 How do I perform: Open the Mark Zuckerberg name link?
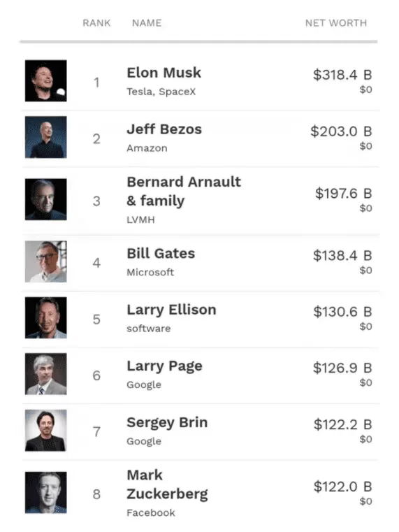point(167,484)
